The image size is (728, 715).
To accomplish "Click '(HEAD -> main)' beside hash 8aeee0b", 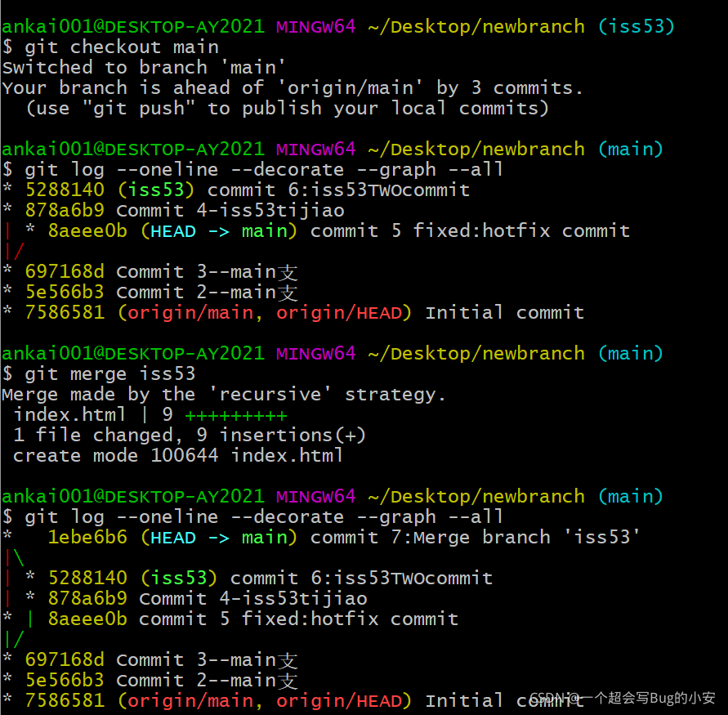I will click(x=219, y=230).
